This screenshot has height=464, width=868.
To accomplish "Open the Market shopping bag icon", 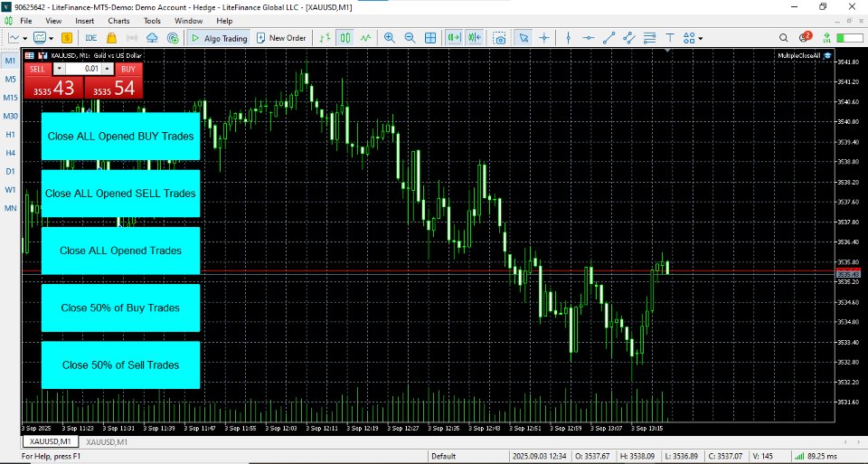I will (111, 38).
